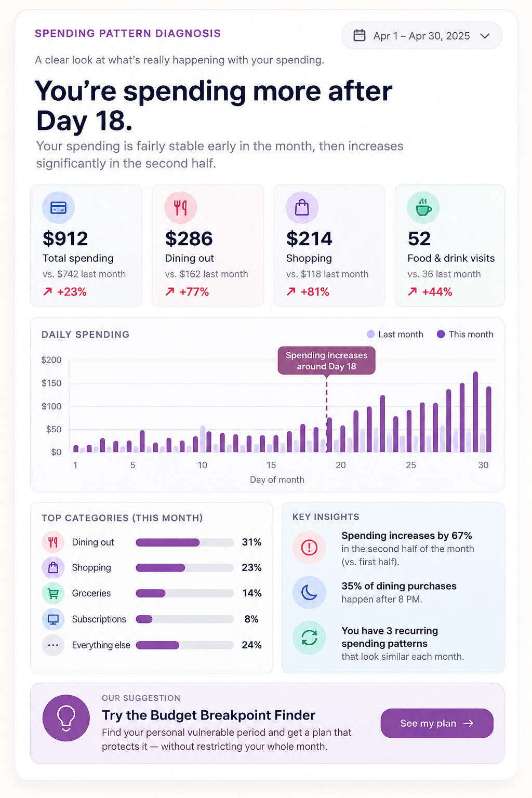Click the lightbulb suggestion icon

tap(66, 718)
